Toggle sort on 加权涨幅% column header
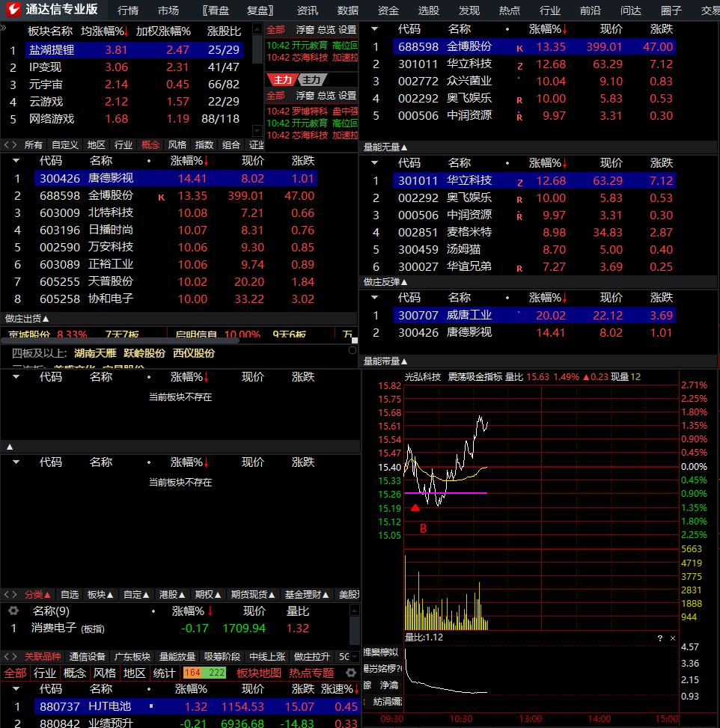The image size is (720, 728). point(163,31)
